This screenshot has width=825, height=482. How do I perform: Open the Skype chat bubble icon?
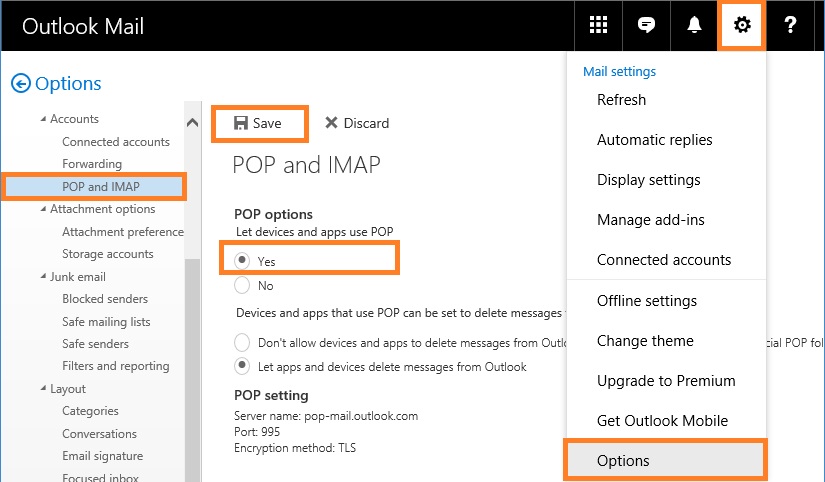[x=646, y=25]
